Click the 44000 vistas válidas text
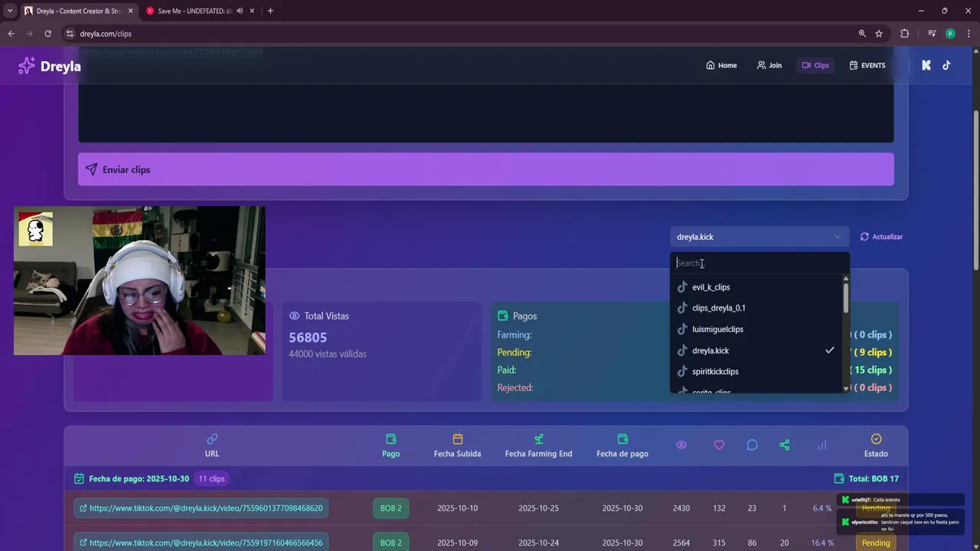 pos(328,354)
